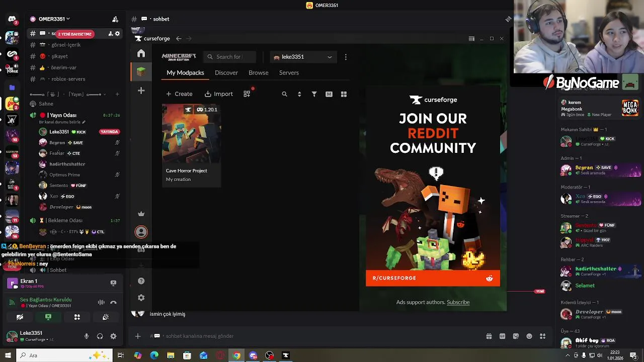Switch to the grid view layout icon
The image size is (644, 362).
coord(344,94)
